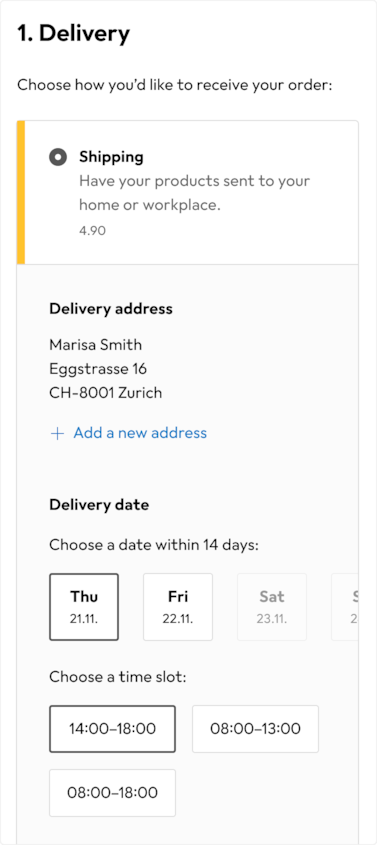The height and width of the screenshot is (845, 377).
Task: Click the Shipping option title
Action: 111,157
